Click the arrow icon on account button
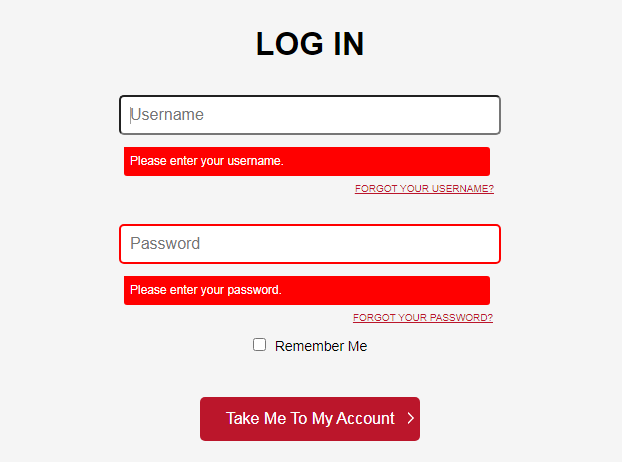The image size is (622, 462). point(411,419)
